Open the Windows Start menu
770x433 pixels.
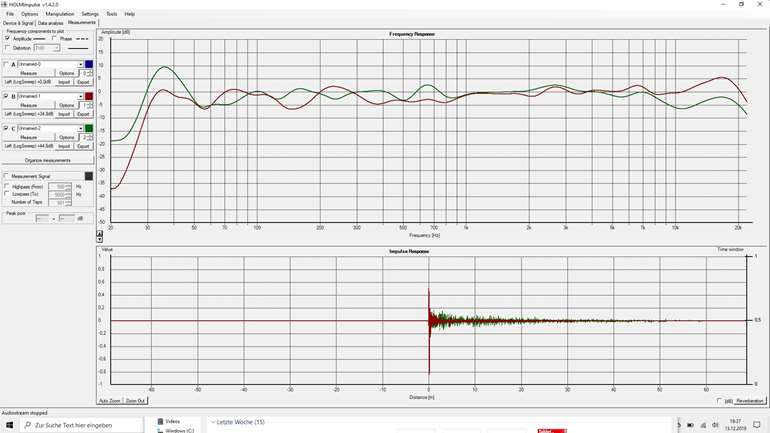click(9, 425)
